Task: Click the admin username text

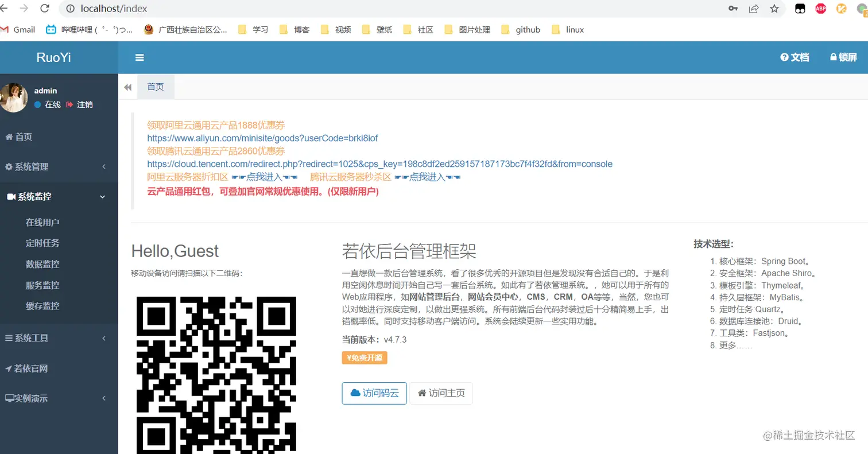Action: (45, 91)
